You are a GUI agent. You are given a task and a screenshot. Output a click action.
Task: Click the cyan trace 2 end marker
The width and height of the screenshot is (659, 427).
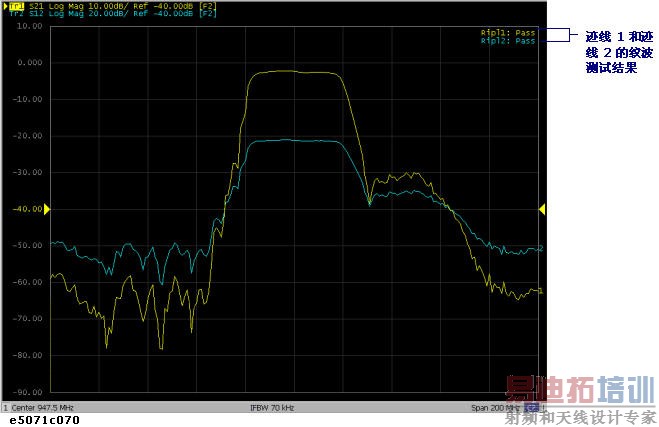pyautogui.click(x=540, y=248)
